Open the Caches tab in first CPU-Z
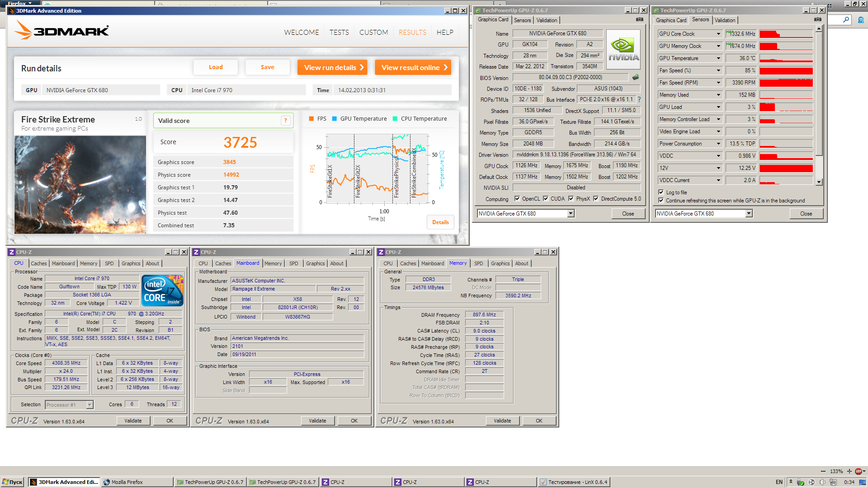 point(38,263)
